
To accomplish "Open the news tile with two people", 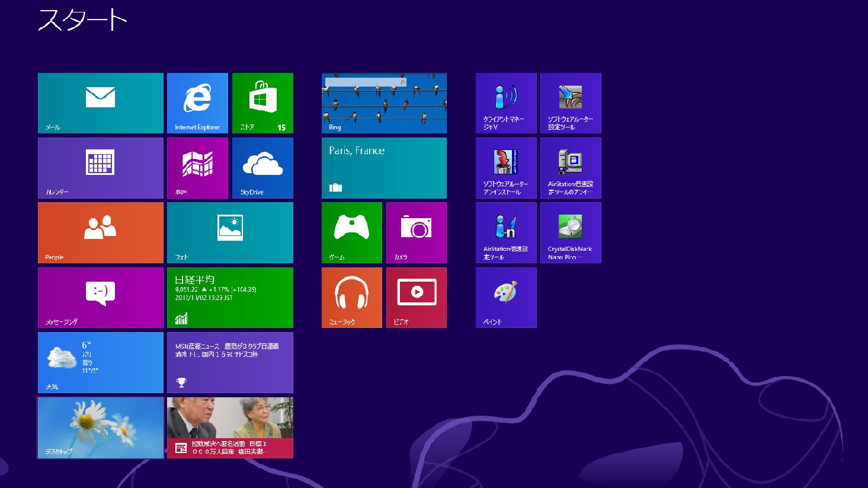I will (x=230, y=428).
